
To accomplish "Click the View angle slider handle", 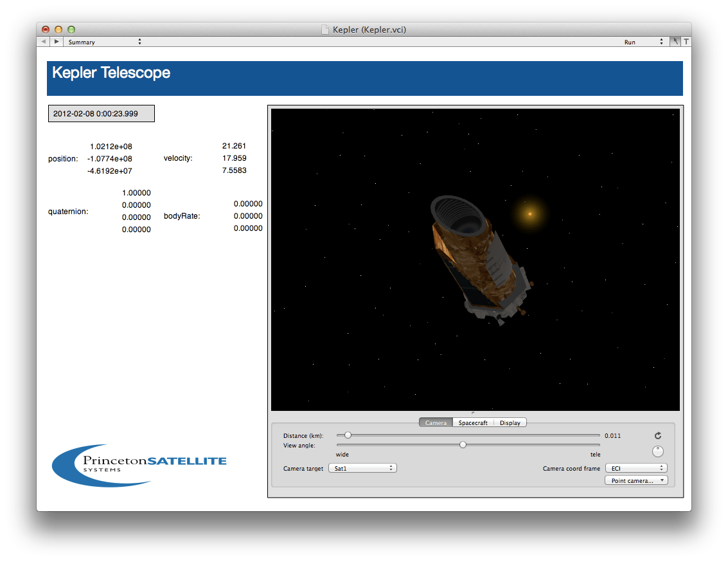I will coord(463,445).
